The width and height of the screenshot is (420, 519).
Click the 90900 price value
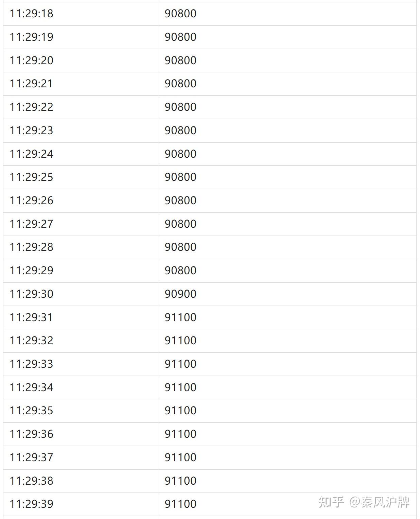tap(180, 294)
